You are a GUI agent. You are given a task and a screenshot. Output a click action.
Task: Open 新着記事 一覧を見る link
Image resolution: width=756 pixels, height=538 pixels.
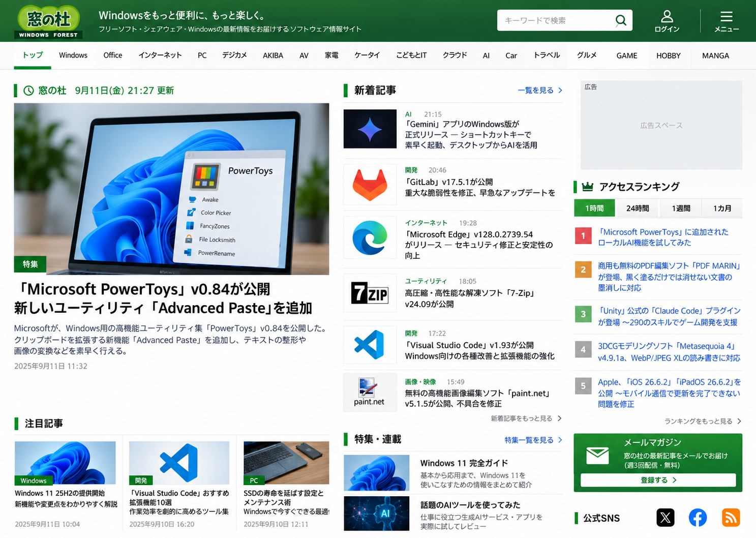[x=540, y=90]
